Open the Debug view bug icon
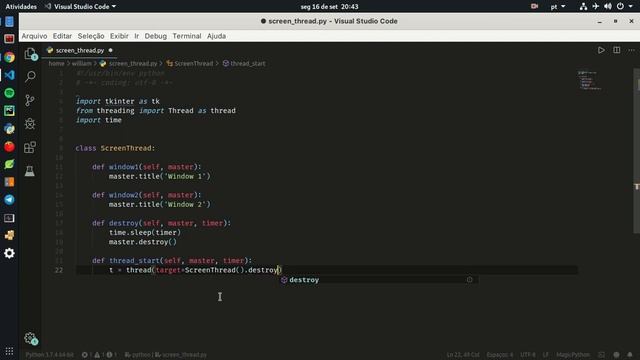The image size is (640, 360). [30, 124]
